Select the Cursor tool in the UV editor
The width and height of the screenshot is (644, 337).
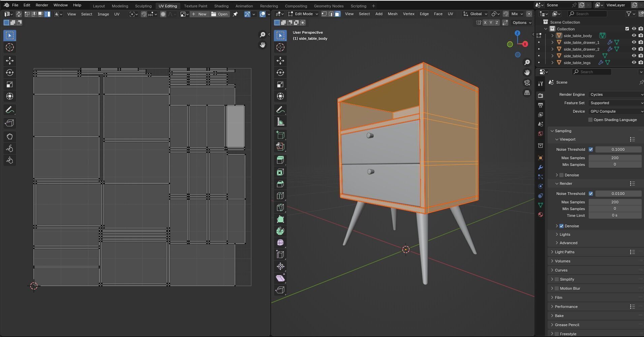(x=10, y=47)
